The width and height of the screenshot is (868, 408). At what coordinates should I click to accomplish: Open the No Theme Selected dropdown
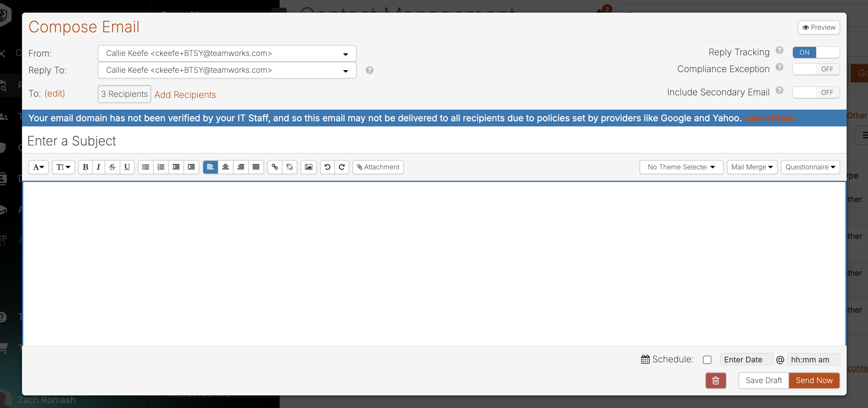[x=681, y=167]
